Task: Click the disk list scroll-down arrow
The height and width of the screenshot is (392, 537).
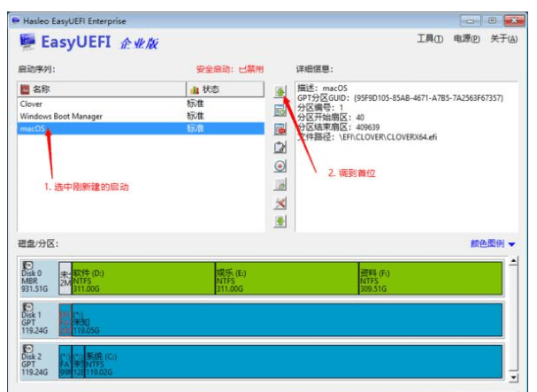Action: (513, 378)
